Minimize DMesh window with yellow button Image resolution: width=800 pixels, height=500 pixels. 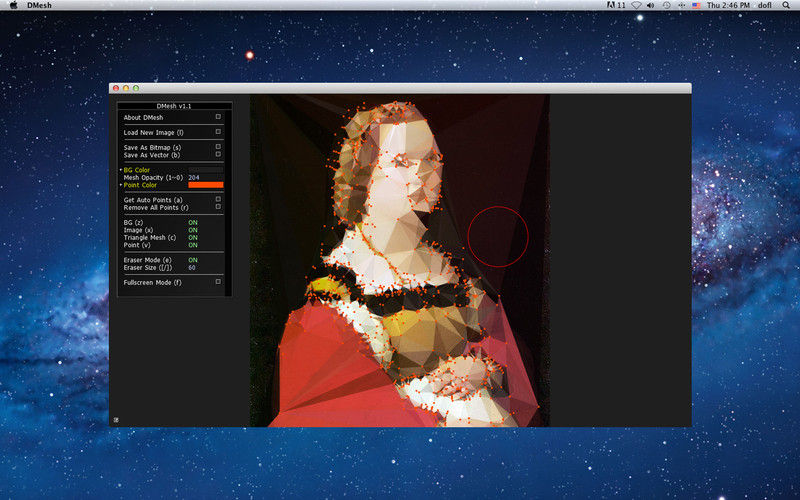pyautogui.click(x=126, y=88)
